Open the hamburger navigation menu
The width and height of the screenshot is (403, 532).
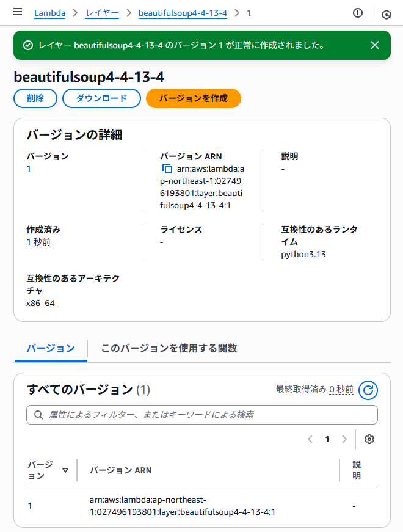(x=18, y=12)
